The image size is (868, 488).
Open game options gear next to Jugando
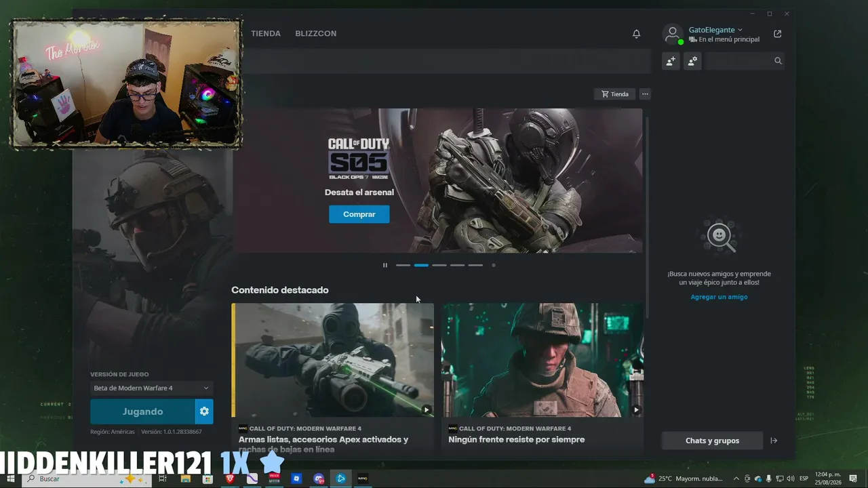pyautogui.click(x=204, y=411)
